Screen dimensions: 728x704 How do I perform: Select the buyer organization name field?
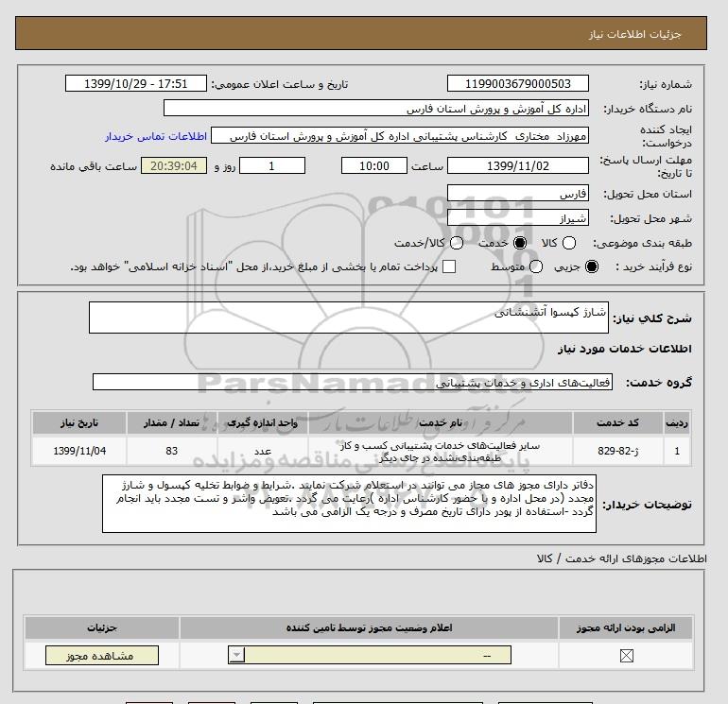tap(376, 109)
